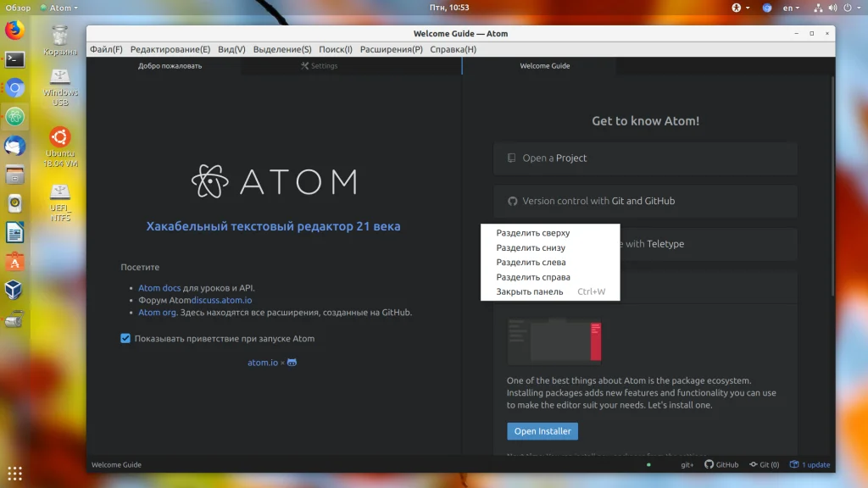Choose Разделить сверху from context menu

[x=550, y=233]
